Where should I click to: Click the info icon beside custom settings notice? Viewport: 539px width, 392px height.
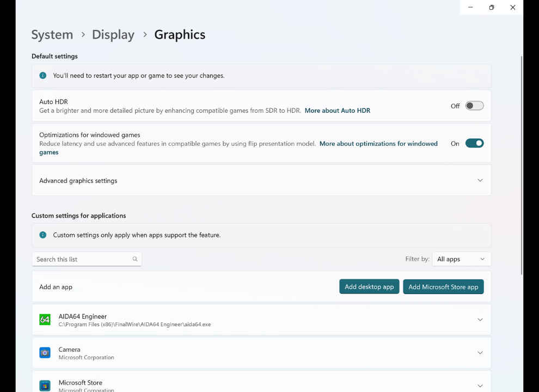(43, 235)
